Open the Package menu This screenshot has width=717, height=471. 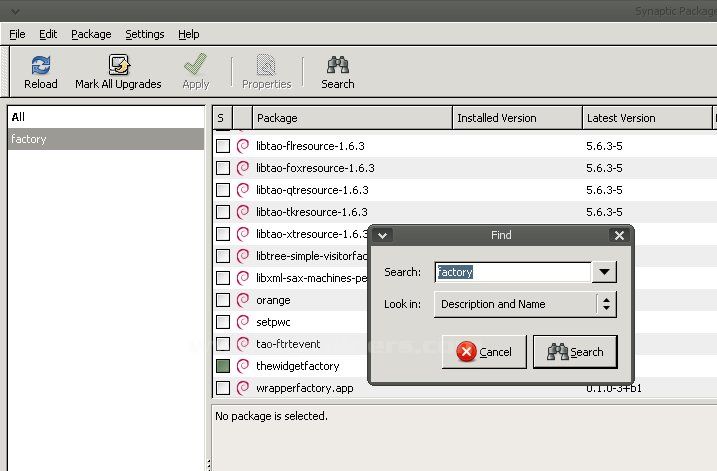tap(91, 34)
